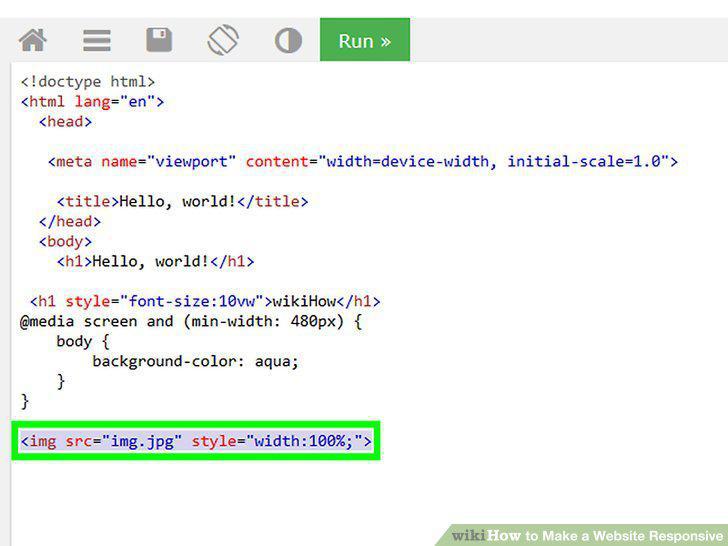
Task: Click the @media screen min-width line
Action: pos(191,321)
